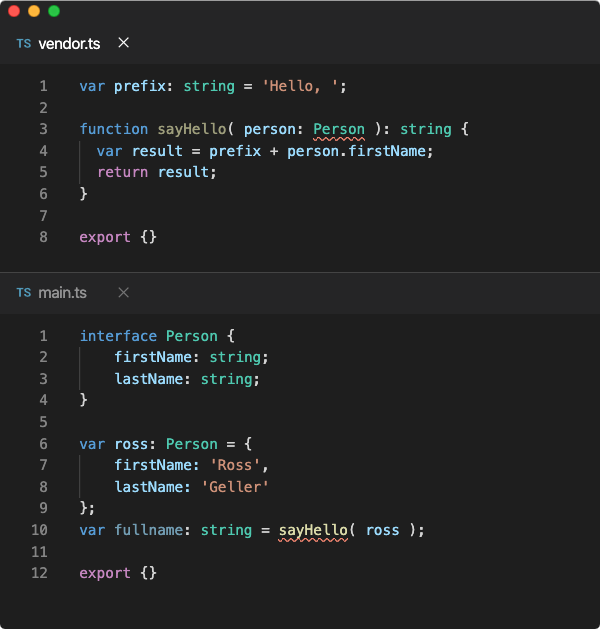Click the TS file icon of main.ts
The height and width of the screenshot is (629, 600).
pyautogui.click(x=24, y=293)
